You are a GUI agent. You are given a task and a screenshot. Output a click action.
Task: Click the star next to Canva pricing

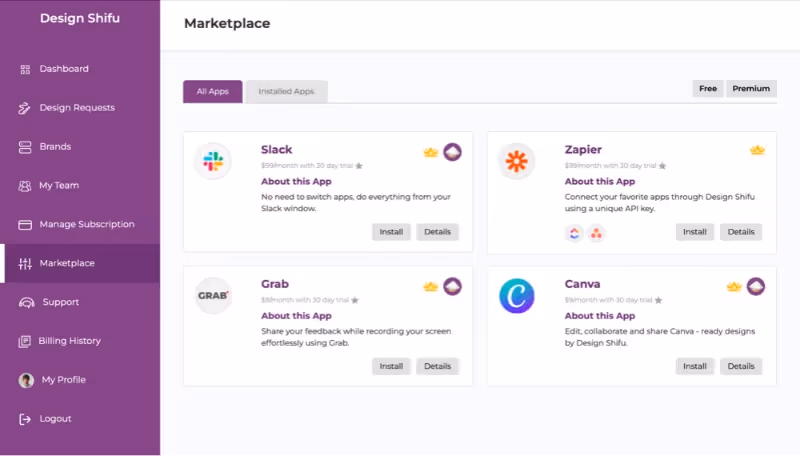click(658, 300)
